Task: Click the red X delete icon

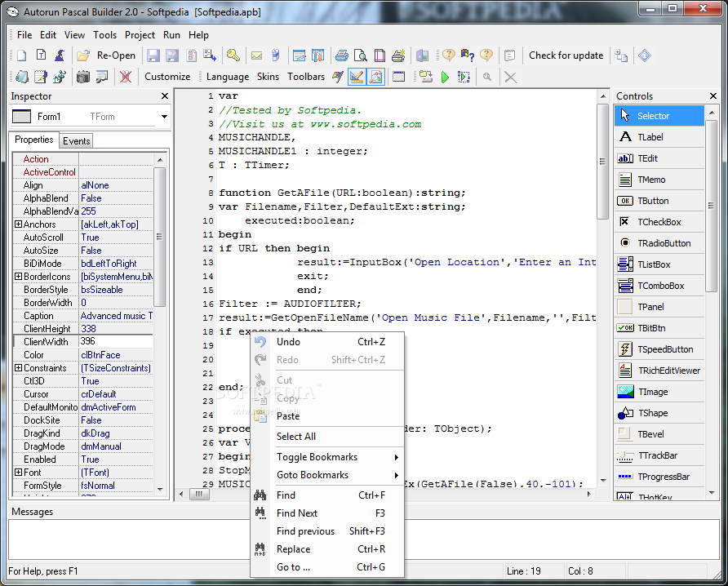Action: (x=126, y=77)
